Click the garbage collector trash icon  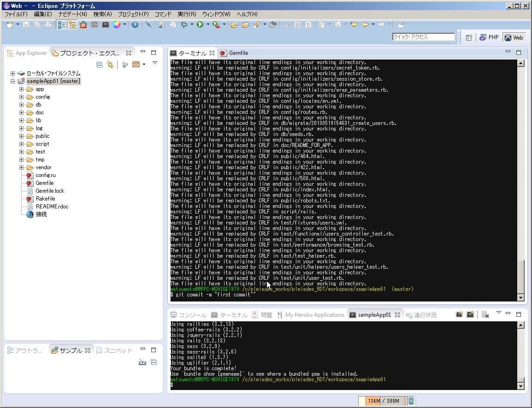[411, 401]
